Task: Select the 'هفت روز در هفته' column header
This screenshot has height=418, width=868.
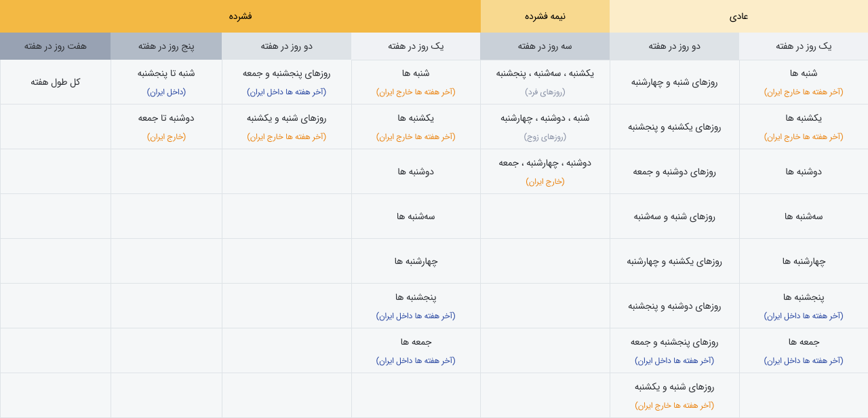Action: click(56, 46)
